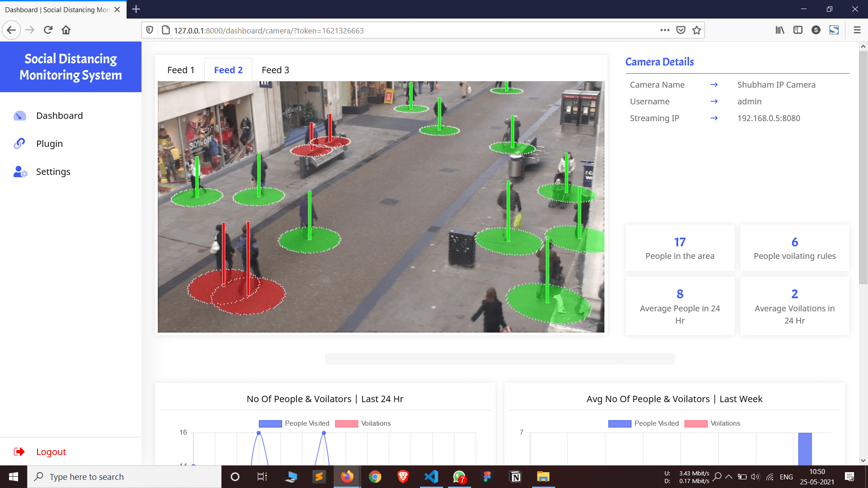Reload the current page
868x488 pixels.
pos(48,30)
